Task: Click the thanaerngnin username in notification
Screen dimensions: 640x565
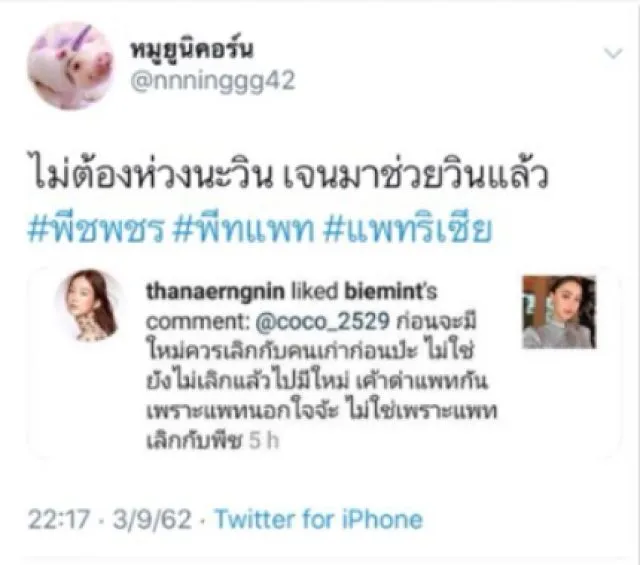Action: point(215,291)
